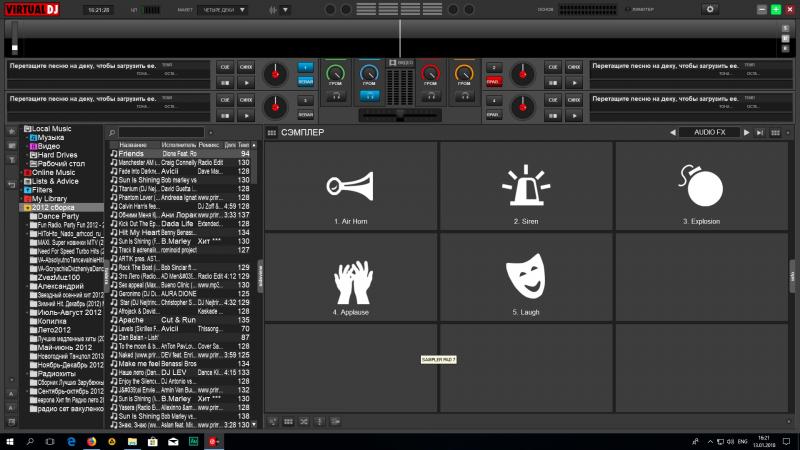Open the ЧЕТЫРЕ ДЕКИ layout dropdown

pyautogui.click(x=222, y=10)
